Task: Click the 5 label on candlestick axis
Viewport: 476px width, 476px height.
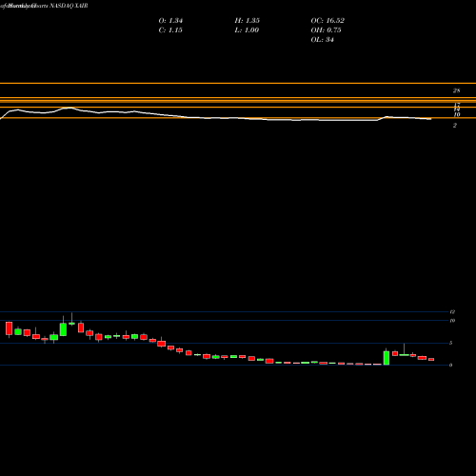Action: [450, 343]
